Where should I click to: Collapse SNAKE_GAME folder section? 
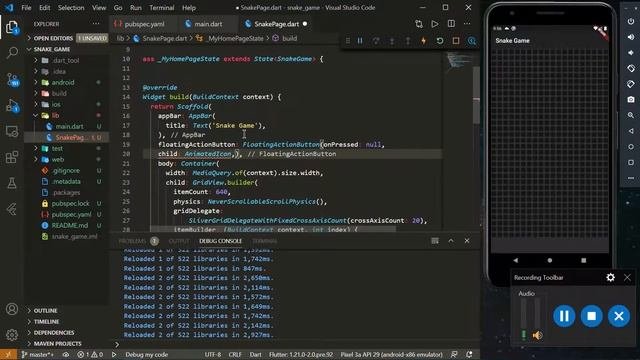pyautogui.click(x=52, y=49)
